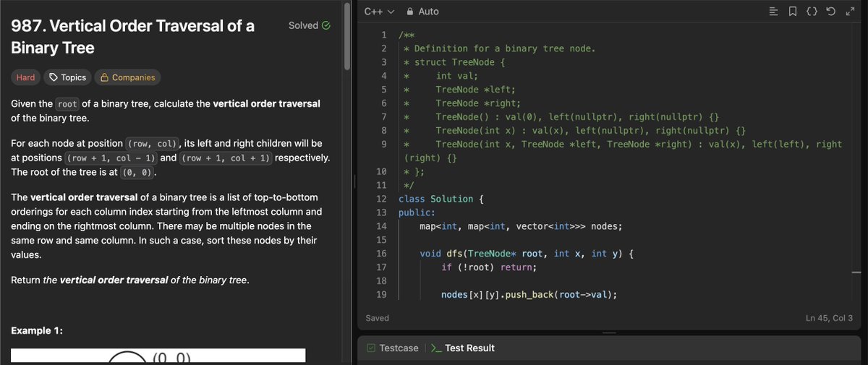868x365 pixels.
Task: Click the 'nodes[x][y].push_back(root->val);' line
Action: coord(529,295)
